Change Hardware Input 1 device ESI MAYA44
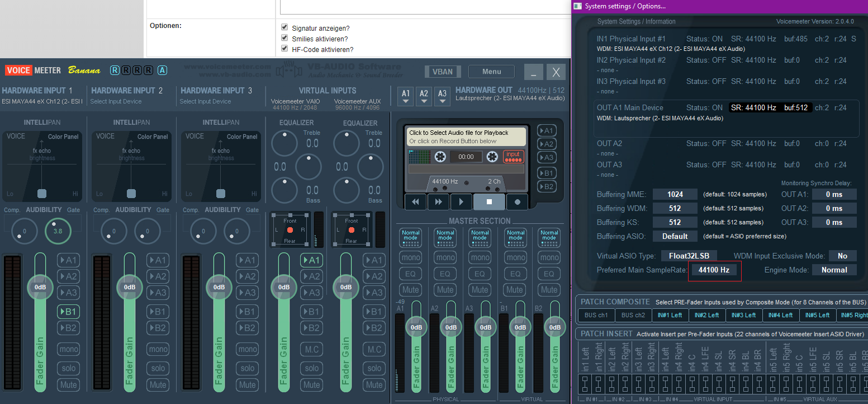 click(x=42, y=101)
